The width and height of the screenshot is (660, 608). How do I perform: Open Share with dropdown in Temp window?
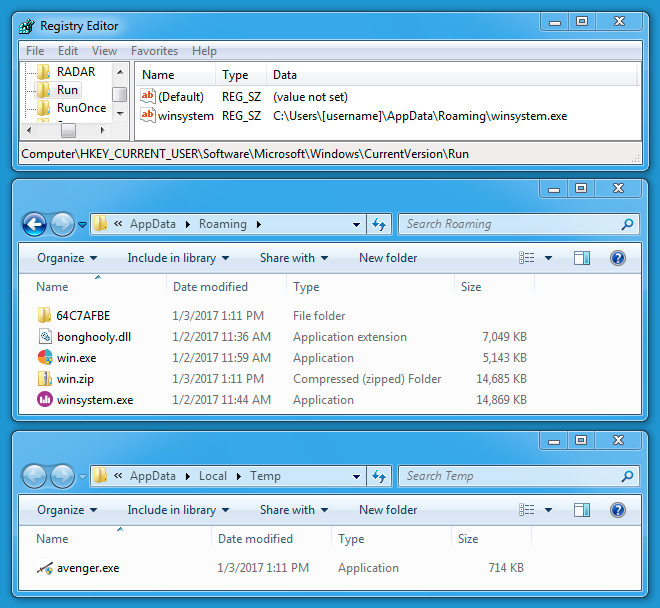(294, 510)
